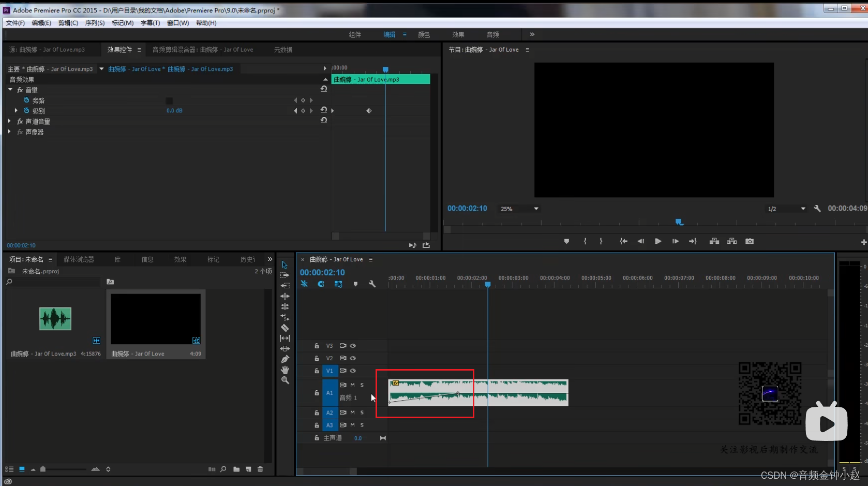Screen dimensions: 868x486
Task: Click Mark In bracket icon
Action: [x=585, y=241]
